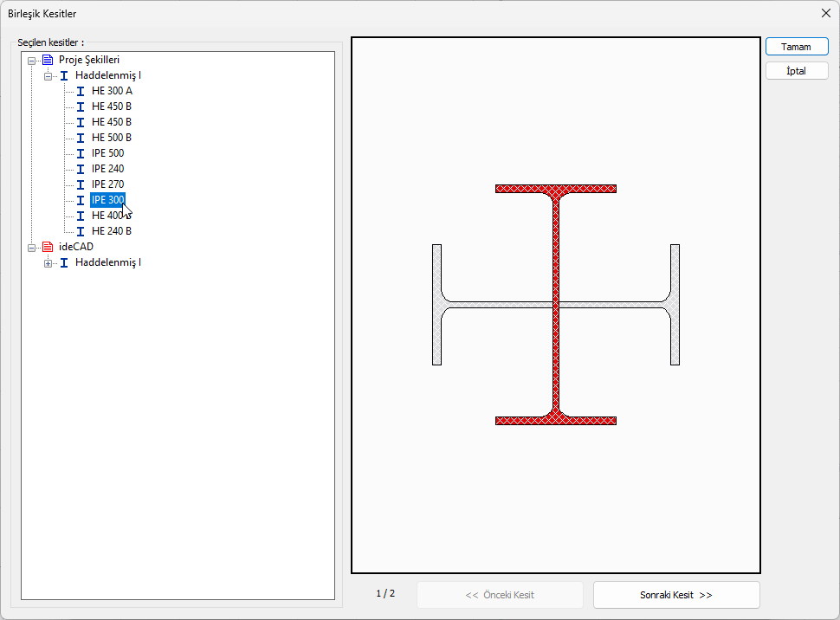Collapse the ideCAD tree node
This screenshot has width=840, height=620.
click(31, 248)
